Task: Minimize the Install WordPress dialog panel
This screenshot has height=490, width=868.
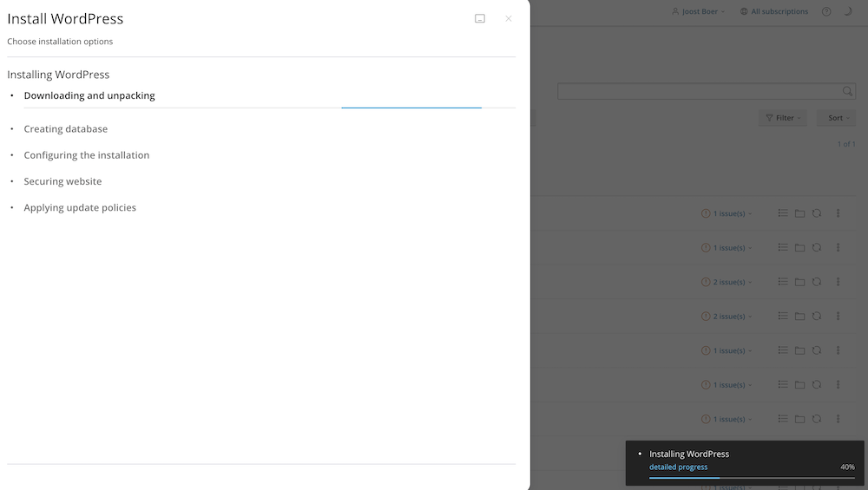Action: click(480, 18)
